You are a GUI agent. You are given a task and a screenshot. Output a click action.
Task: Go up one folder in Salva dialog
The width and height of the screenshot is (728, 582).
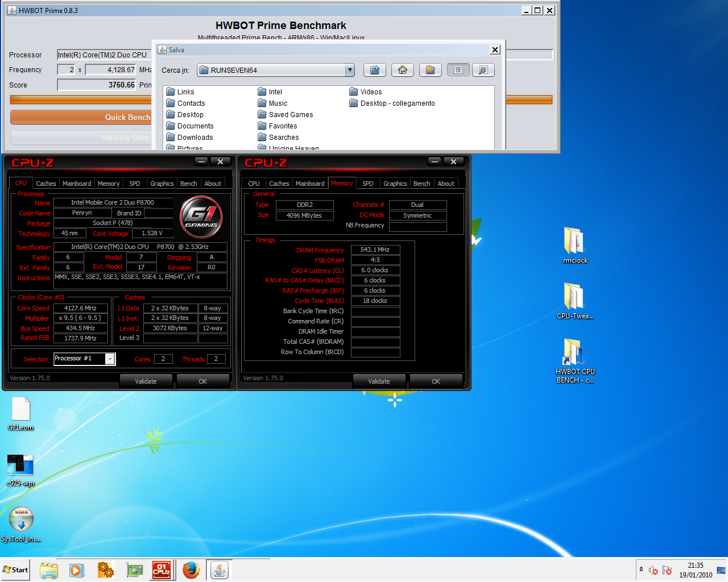pyautogui.click(x=375, y=70)
